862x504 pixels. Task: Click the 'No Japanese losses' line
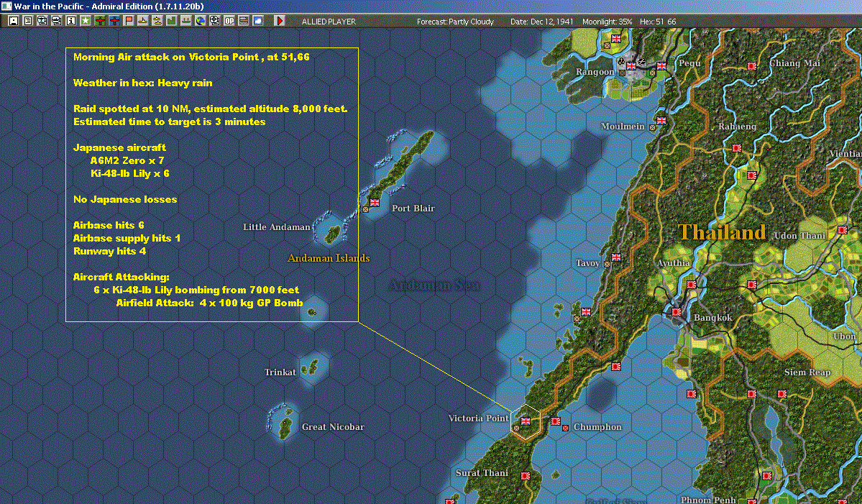(x=125, y=199)
